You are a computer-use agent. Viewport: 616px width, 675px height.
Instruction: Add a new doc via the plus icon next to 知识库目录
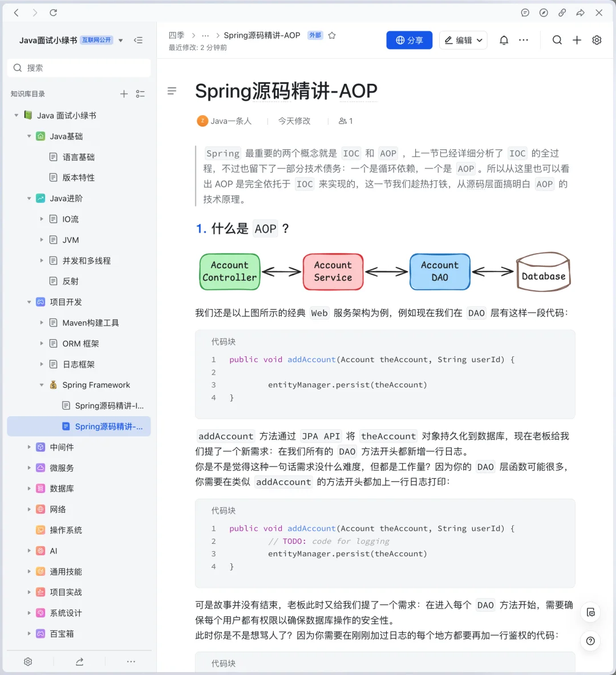124,93
